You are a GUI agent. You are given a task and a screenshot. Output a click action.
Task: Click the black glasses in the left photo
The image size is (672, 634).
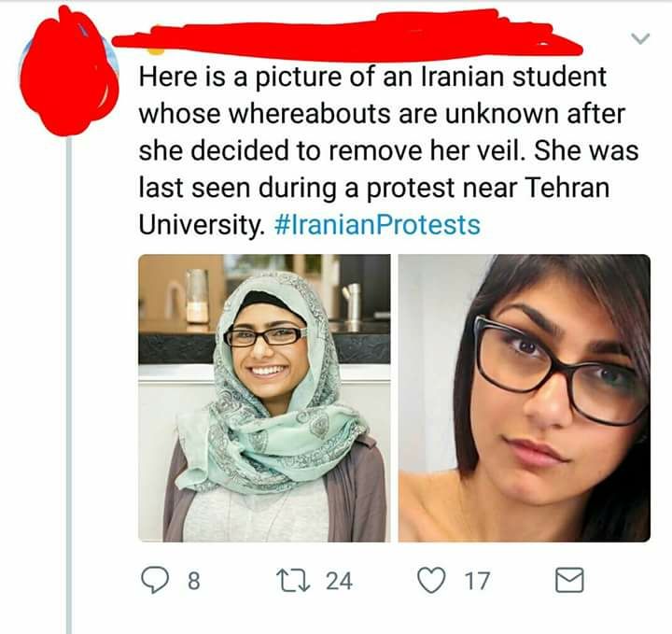click(x=266, y=336)
